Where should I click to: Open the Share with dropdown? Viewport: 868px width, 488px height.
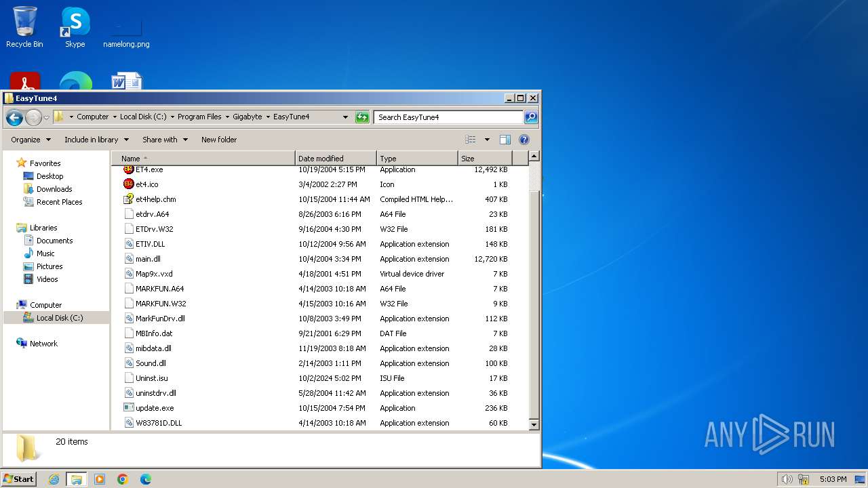(x=165, y=140)
